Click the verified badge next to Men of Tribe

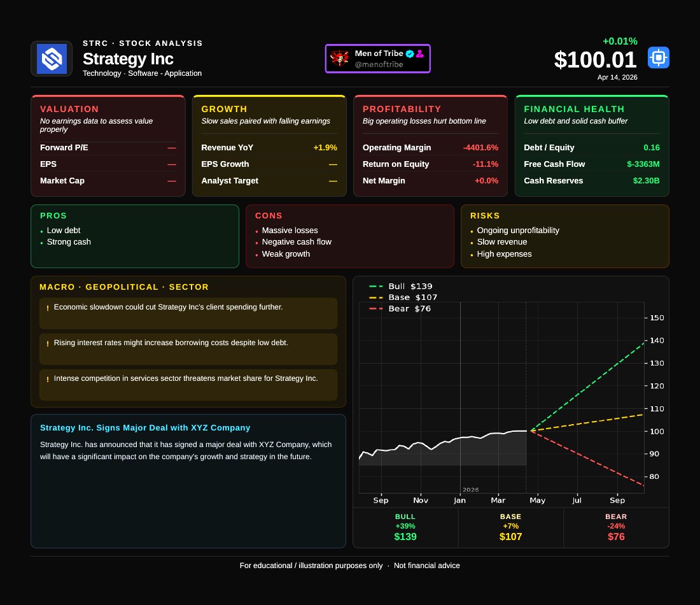[410, 53]
